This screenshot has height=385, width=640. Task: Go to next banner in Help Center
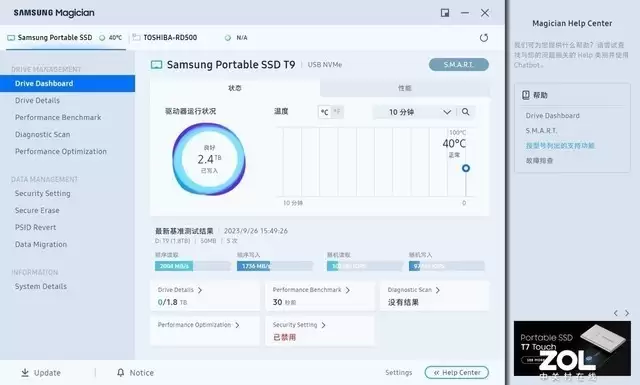pyautogui.click(x=627, y=313)
